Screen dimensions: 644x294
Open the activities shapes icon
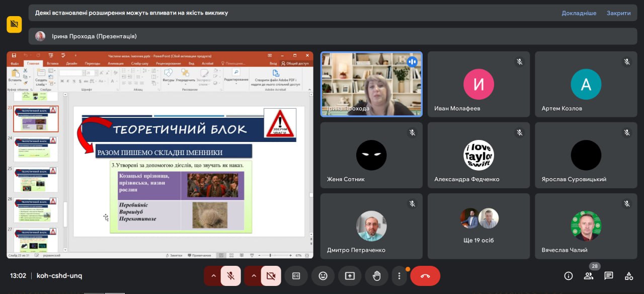[x=629, y=276]
